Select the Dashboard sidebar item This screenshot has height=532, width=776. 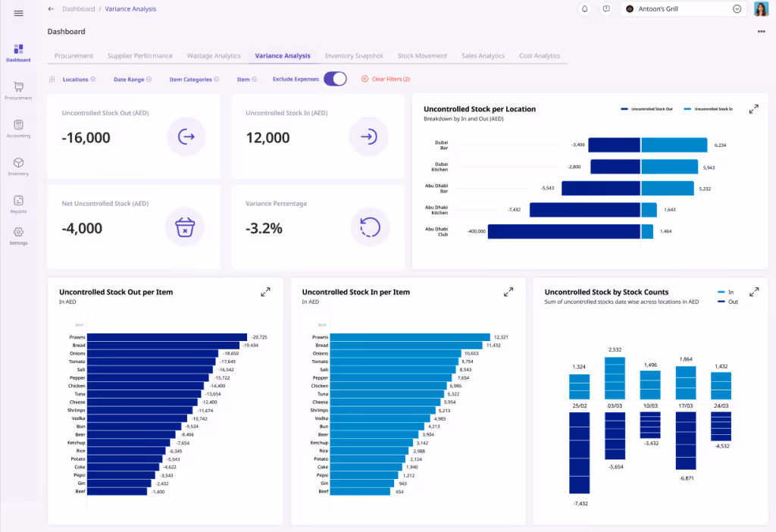coord(17,52)
